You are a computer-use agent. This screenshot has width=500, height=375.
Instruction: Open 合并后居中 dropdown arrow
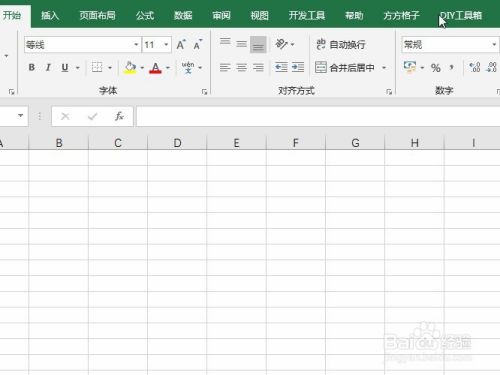pyautogui.click(x=384, y=68)
